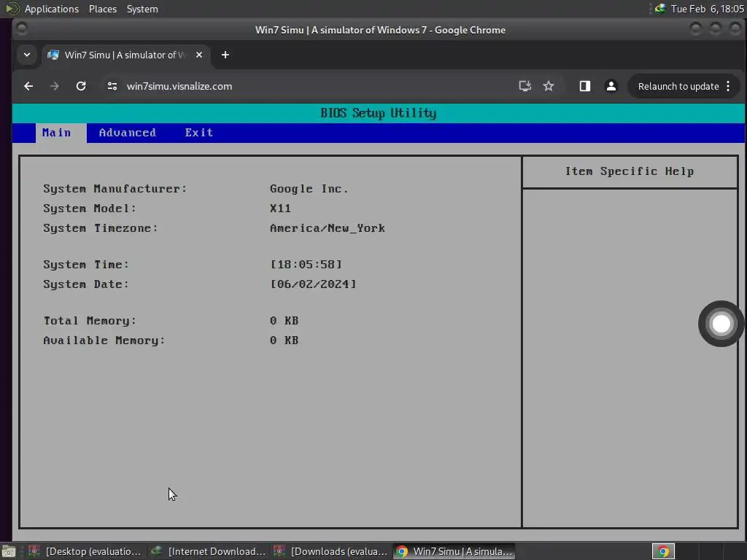747x560 pixels.
Task: Switch to Internet Download taskbar window
Action: click(x=208, y=551)
